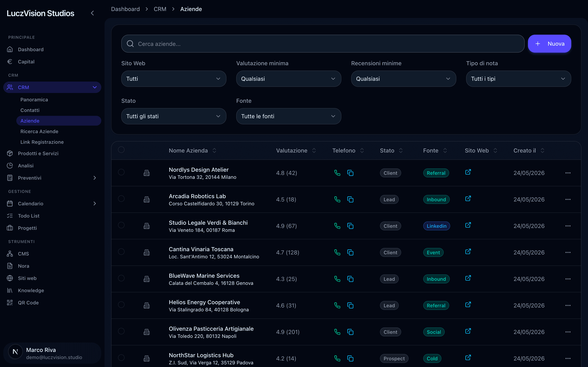Open actions menu for Cantina Vinaria Toscana
The image size is (588, 367).
pyautogui.click(x=568, y=252)
